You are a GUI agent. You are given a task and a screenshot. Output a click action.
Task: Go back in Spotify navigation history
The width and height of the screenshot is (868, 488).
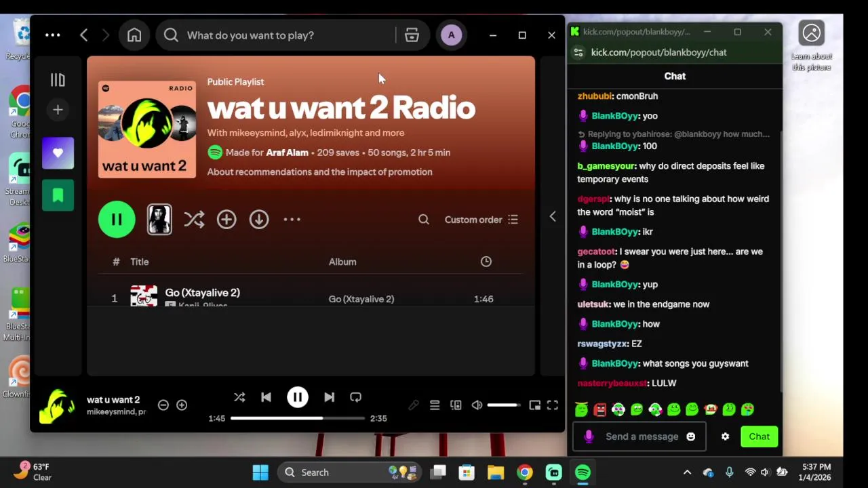coord(84,35)
